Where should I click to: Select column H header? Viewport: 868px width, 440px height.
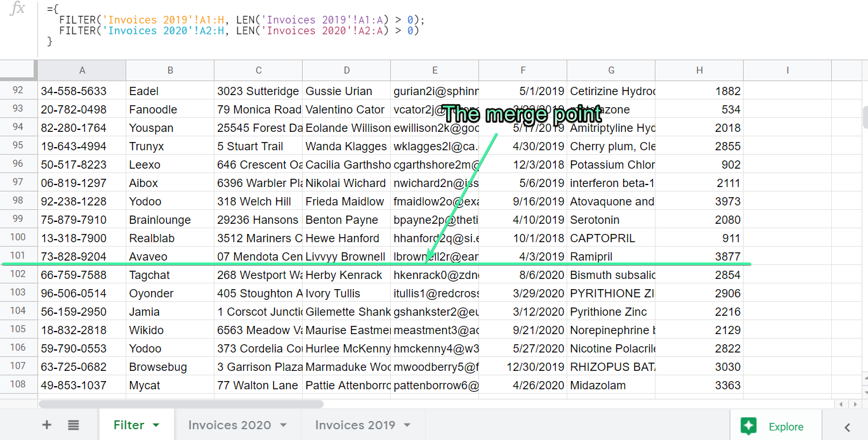(699, 70)
